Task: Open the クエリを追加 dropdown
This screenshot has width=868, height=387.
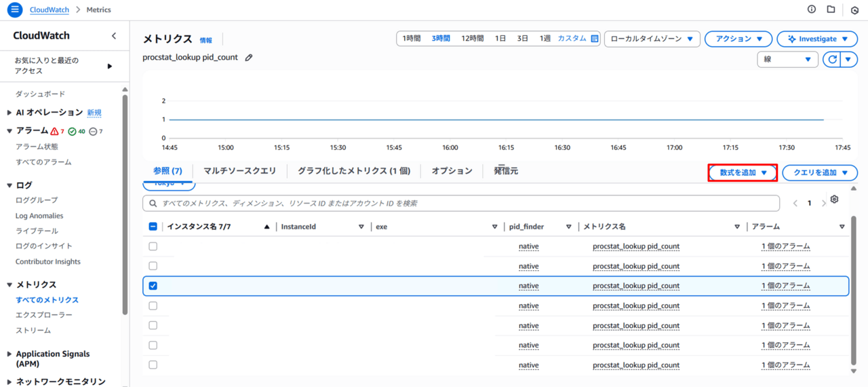Action: (x=820, y=173)
